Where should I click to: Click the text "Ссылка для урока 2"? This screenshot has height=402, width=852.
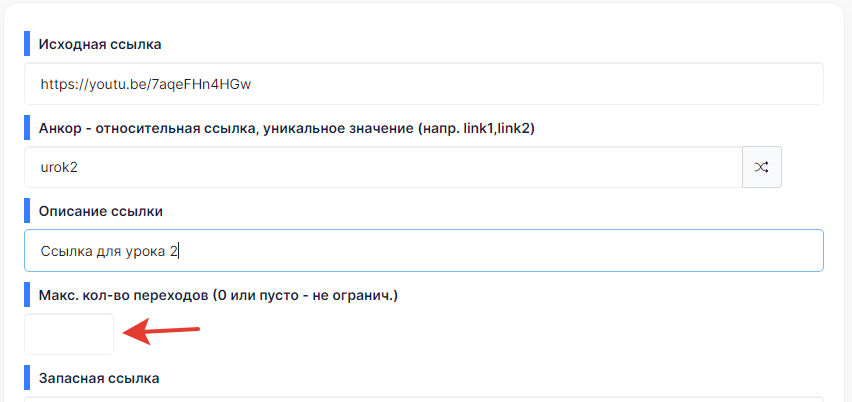(109, 252)
